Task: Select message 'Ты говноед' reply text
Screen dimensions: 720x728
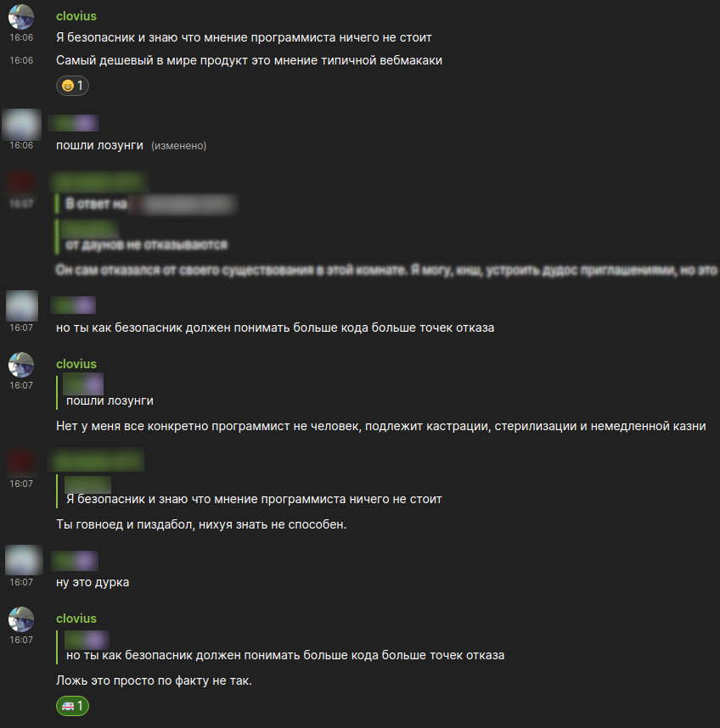Action: tap(201, 524)
